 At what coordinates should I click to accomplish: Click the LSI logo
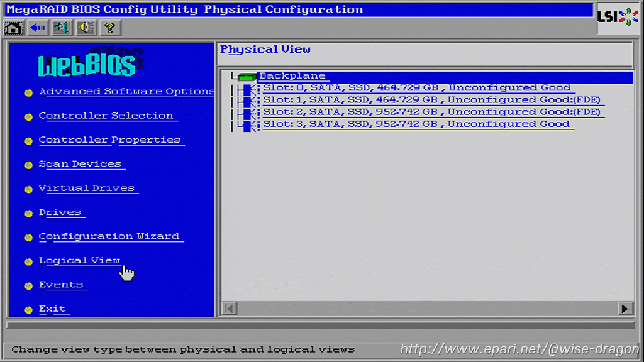(x=618, y=17)
